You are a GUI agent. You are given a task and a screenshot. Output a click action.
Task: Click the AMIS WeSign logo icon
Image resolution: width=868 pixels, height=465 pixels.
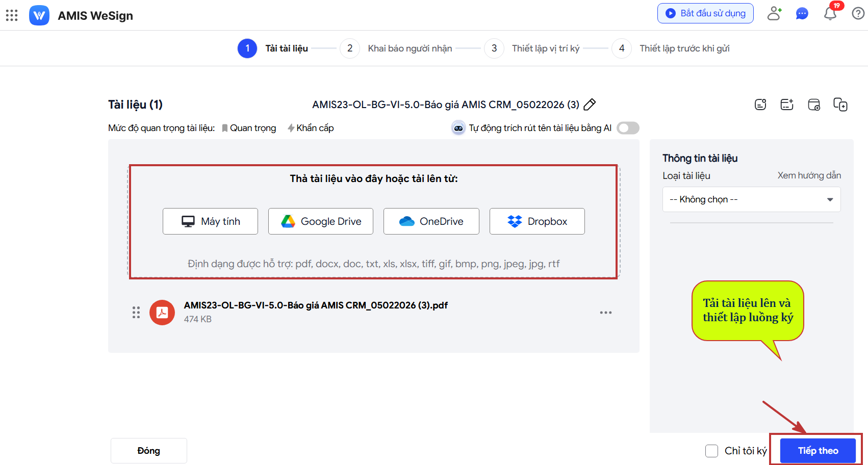pos(39,15)
